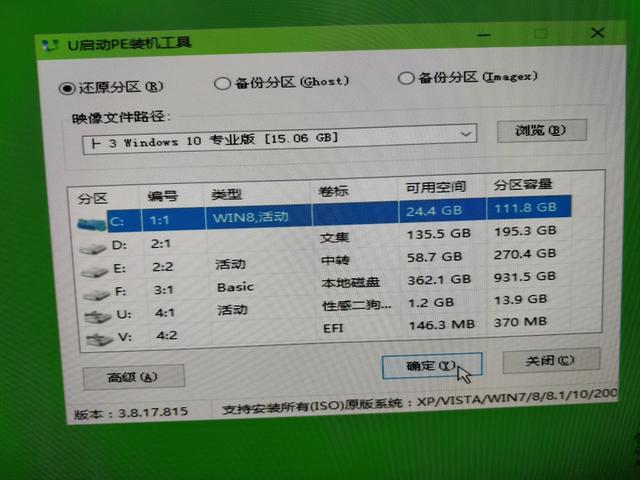Click the U启动 app logo in title bar
Screen dimensions: 640x480
[x=50, y=45]
